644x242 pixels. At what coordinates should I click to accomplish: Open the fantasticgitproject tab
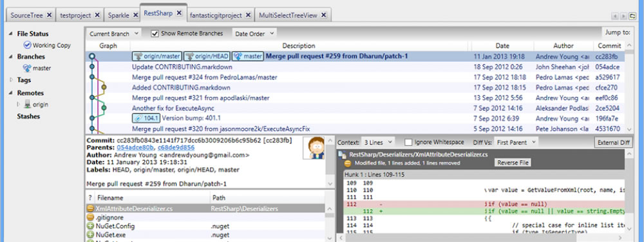(x=216, y=15)
